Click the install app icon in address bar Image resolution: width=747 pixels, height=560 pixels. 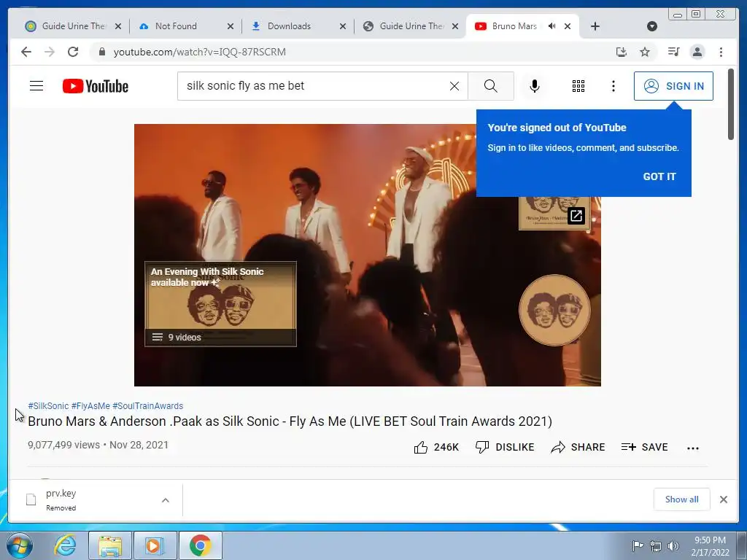[x=622, y=52]
